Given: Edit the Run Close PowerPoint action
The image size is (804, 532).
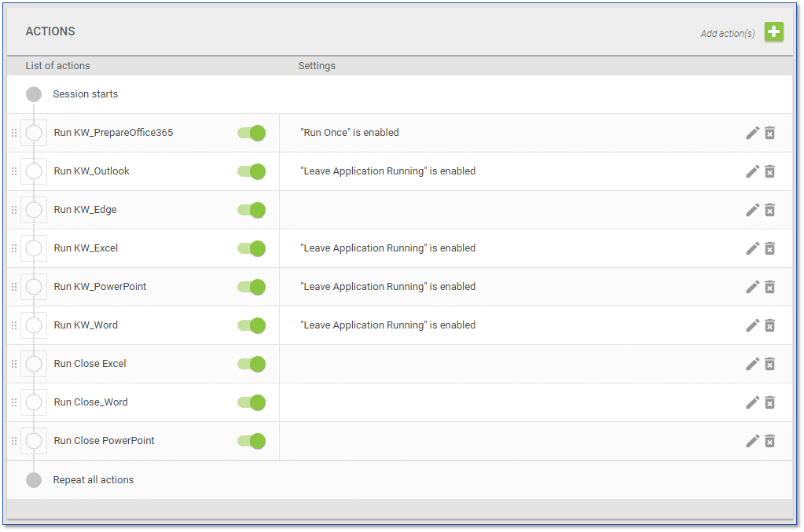Looking at the screenshot, I should (x=752, y=441).
